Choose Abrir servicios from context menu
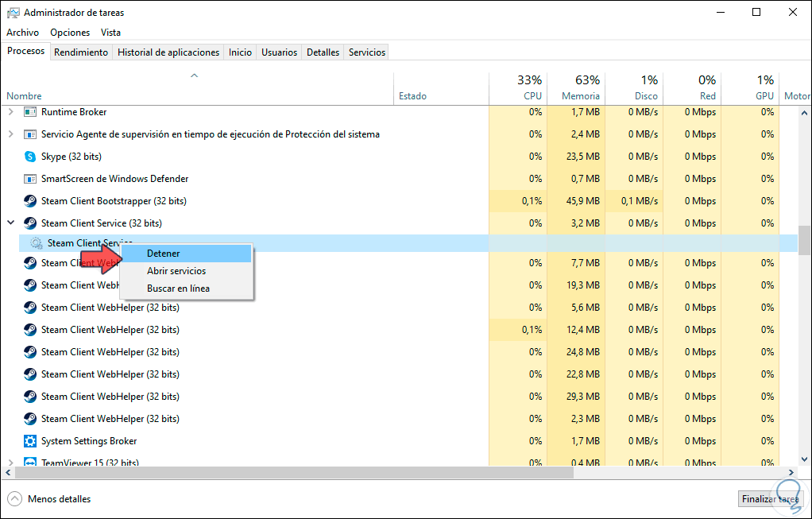Viewport: 812px width, 519px height. point(176,271)
